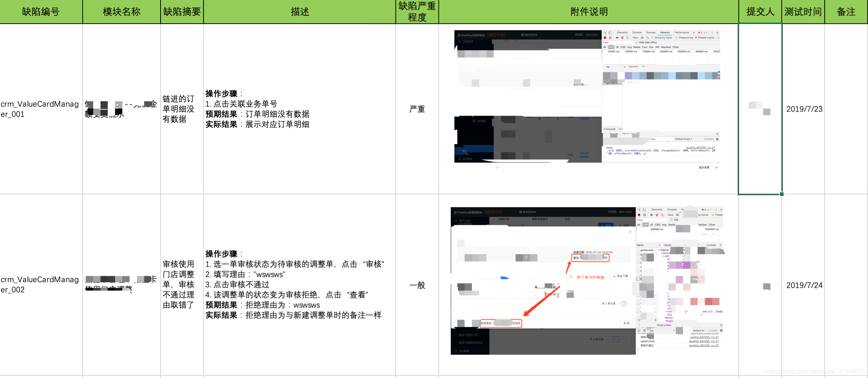Uncheck the Disable cache checkbox
Screen dimensions: 868x378
[696, 38]
